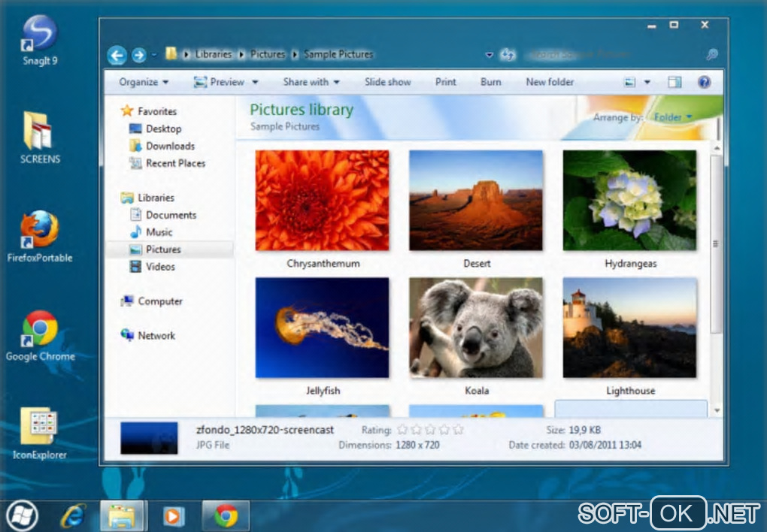
Task: Select the Koala picture thumbnail
Action: (x=476, y=328)
